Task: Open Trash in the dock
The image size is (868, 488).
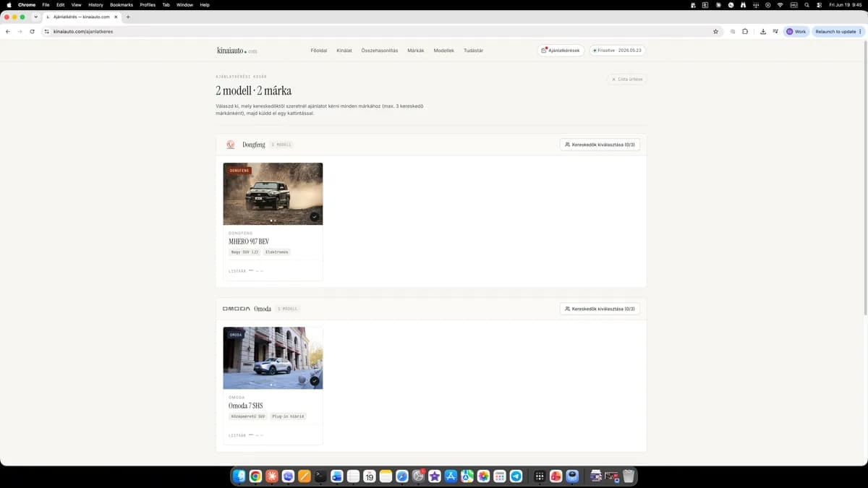Action: tap(629, 476)
